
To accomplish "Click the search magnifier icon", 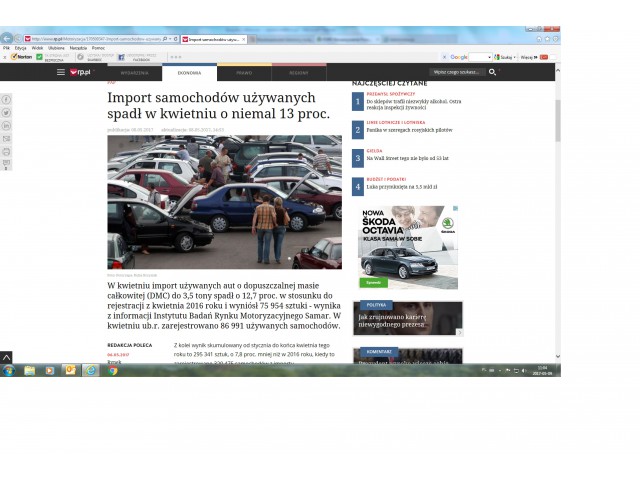I will [x=492, y=73].
